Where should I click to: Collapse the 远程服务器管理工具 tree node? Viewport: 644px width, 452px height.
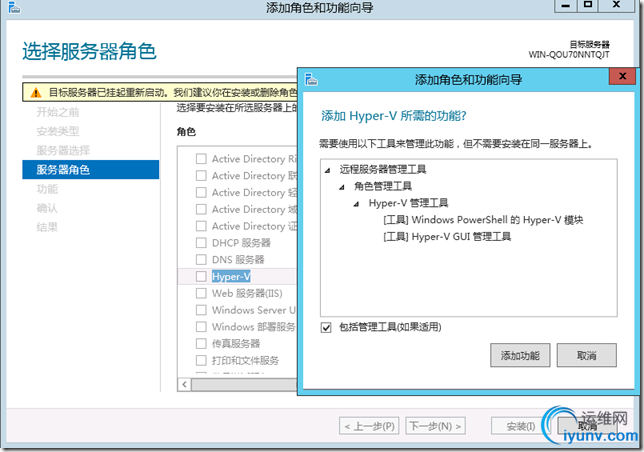(x=327, y=170)
